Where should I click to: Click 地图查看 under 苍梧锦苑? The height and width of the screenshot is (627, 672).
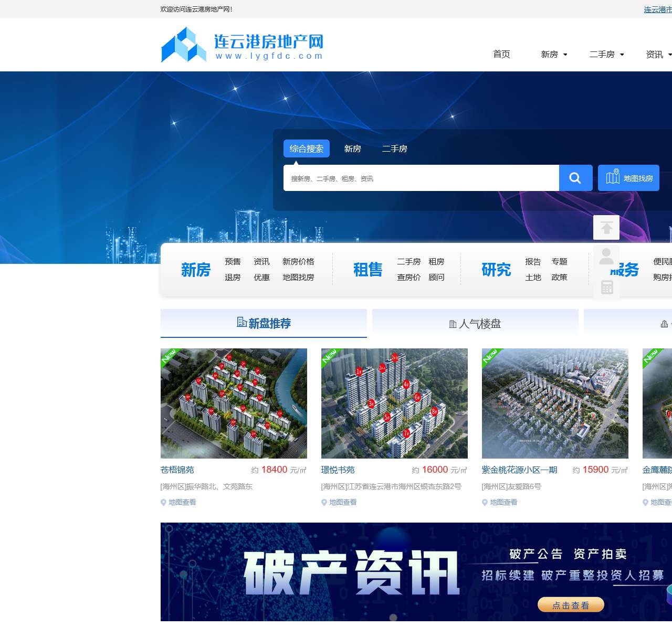click(x=182, y=502)
